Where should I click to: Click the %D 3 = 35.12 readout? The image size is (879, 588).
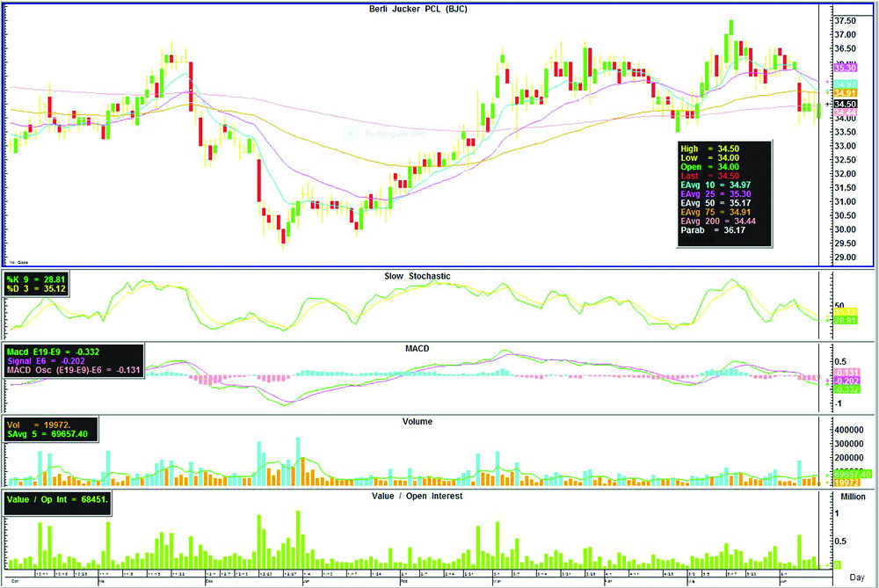36,288
